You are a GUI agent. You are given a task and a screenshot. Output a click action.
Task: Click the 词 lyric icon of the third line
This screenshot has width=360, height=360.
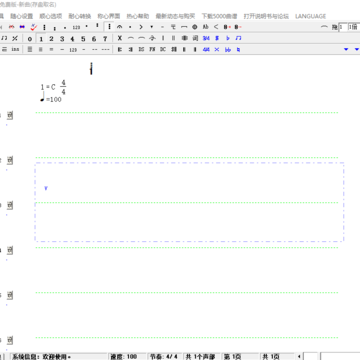10,205
